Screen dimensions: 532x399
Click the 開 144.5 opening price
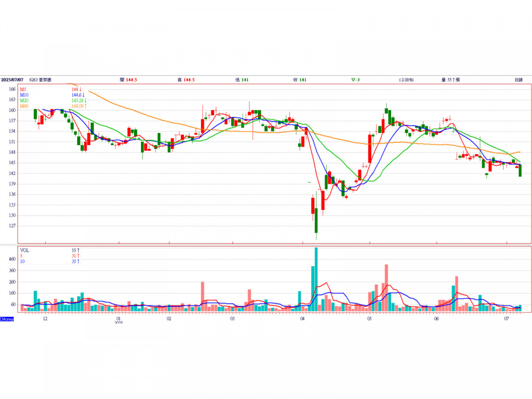tap(129, 80)
